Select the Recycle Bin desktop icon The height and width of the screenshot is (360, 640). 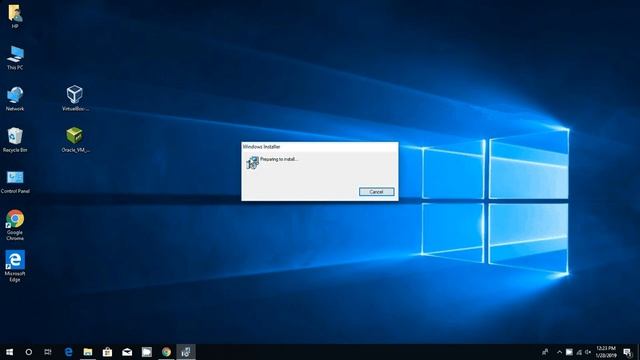pos(15,140)
